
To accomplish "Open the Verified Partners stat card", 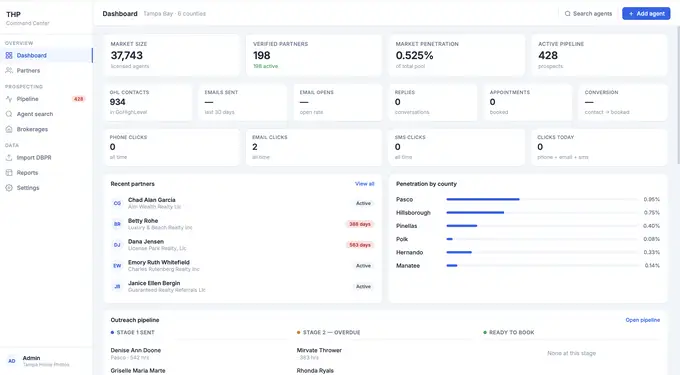I will pyautogui.click(x=314, y=55).
